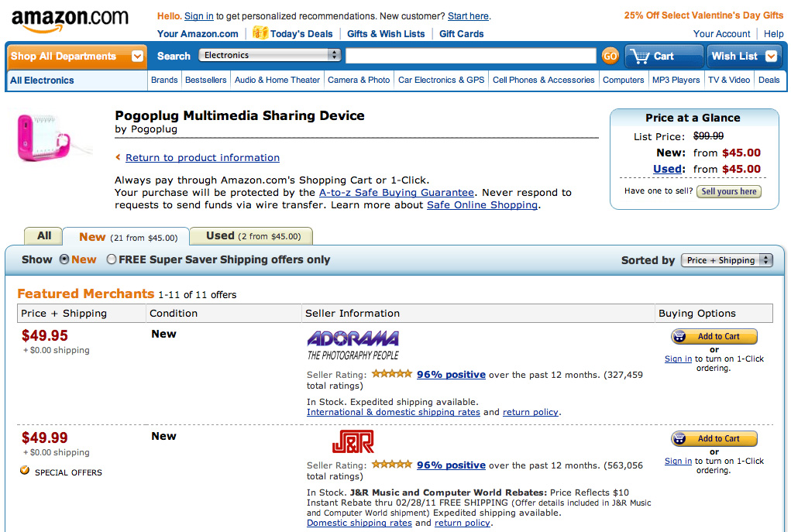This screenshot has height=532, width=791.
Task: Open the Price + Shipping sort dropdown
Action: [726, 260]
